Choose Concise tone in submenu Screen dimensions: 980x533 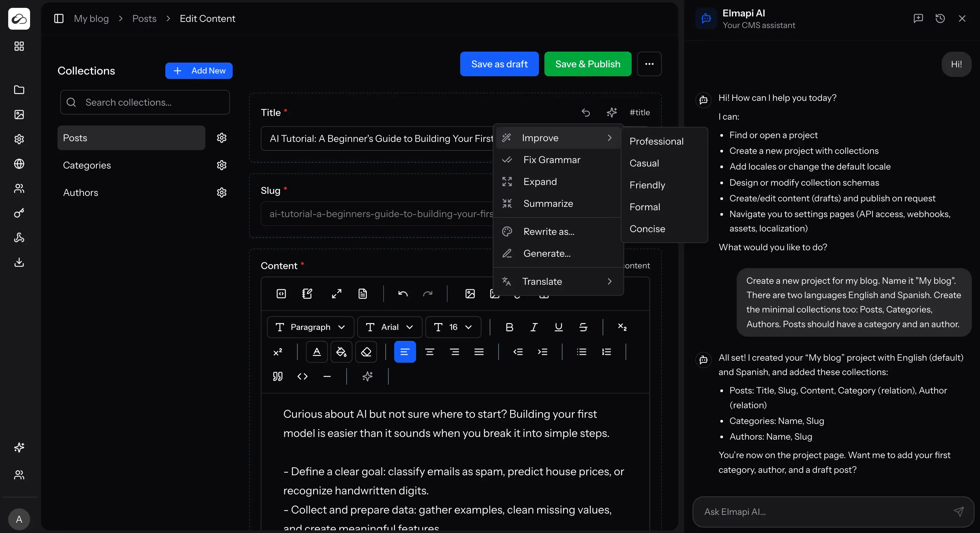click(x=664, y=229)
